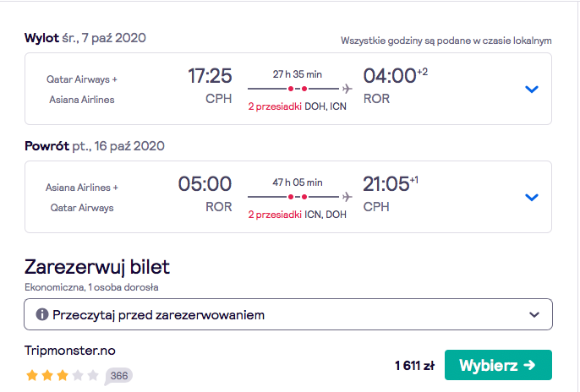Image resolution: width=580 pixels, height=392 pixels.
Task: Click the second red stopover dot on return flight
Action: [x=304, y=197]
